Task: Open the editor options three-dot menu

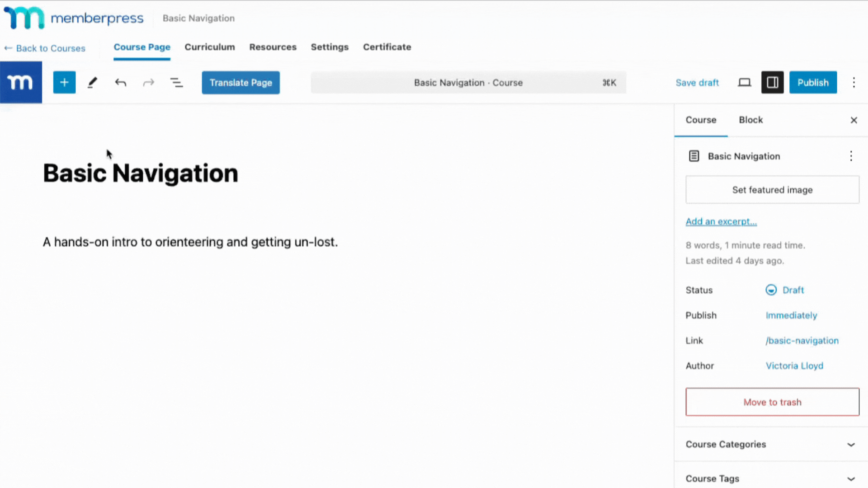Action: click(x=854, y=83)
